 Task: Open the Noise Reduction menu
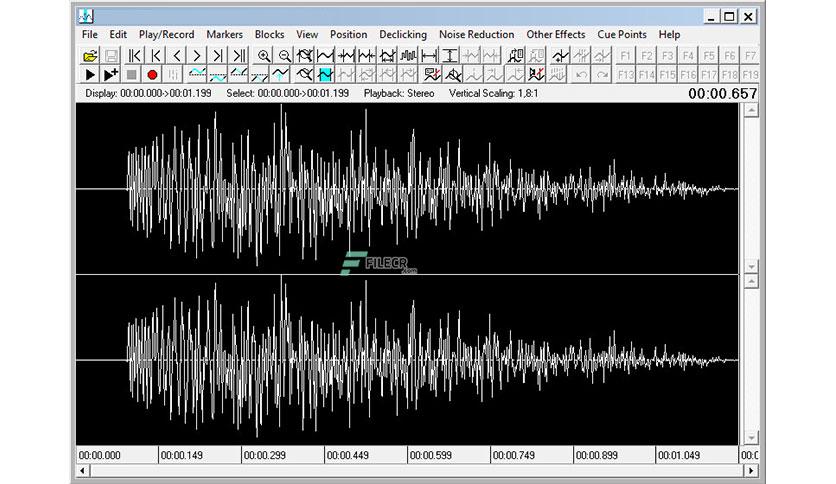pos(477,34)
